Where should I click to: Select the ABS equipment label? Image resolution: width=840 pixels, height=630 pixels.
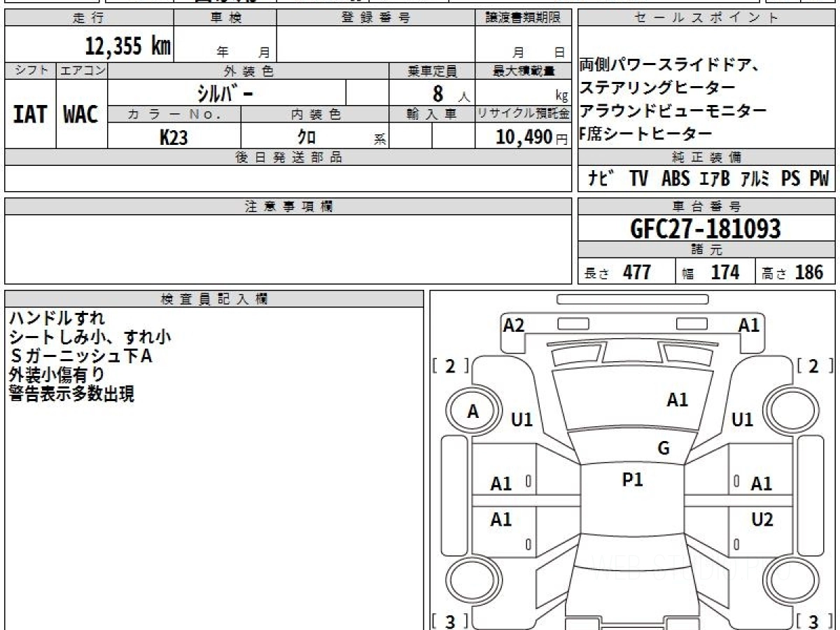tap(675, 179)
